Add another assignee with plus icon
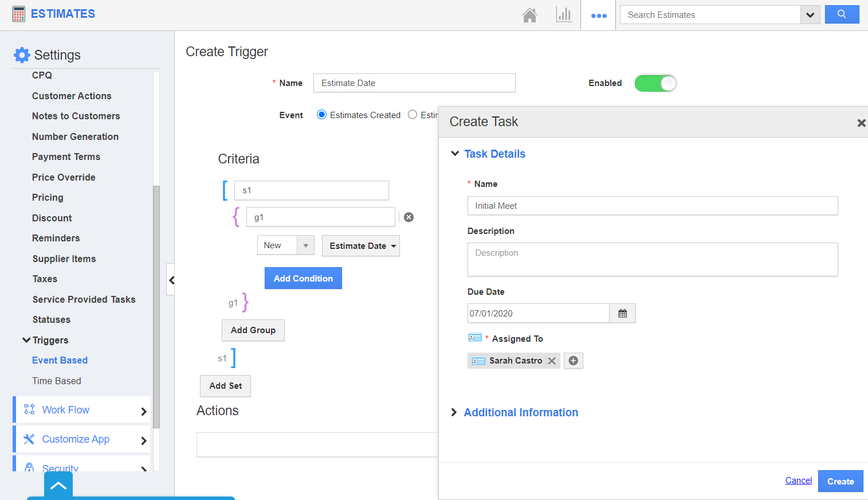 click(573, 361)
